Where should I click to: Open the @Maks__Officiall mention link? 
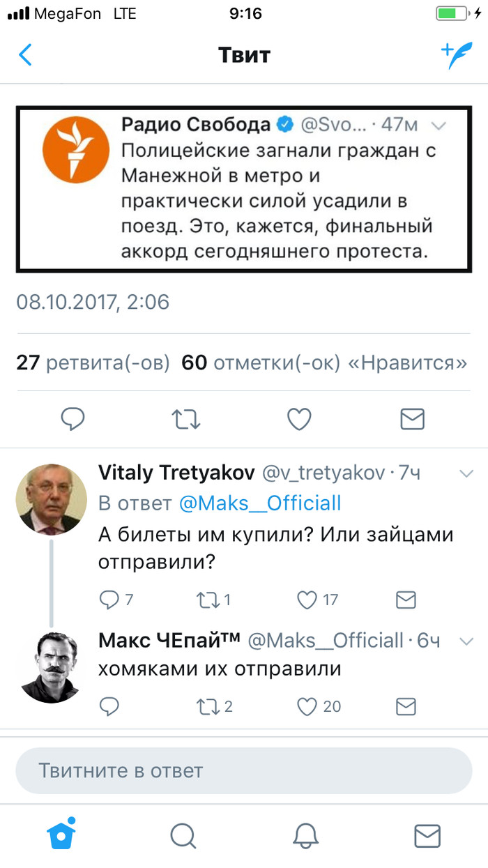coord(260,503)
